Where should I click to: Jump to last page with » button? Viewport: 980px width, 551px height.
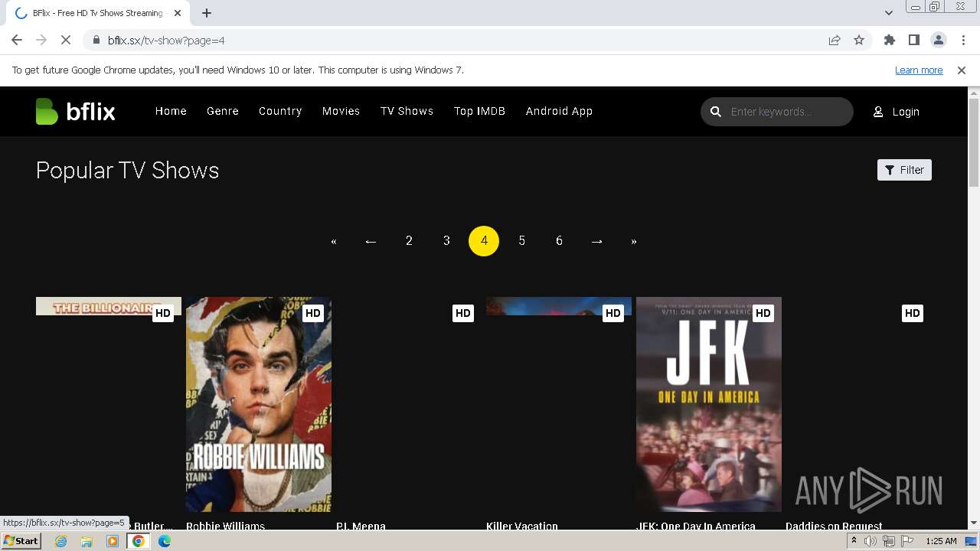pos(634,241)
